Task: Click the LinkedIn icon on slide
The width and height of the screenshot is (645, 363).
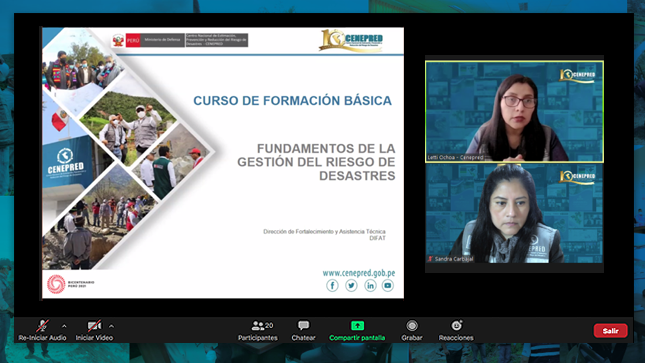Action: point(370,286)
